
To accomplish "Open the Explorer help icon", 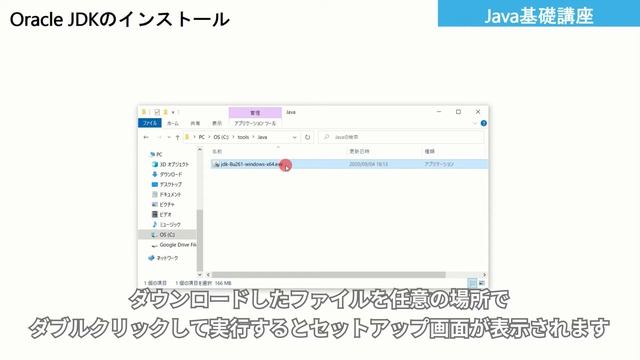I will (x=484, y=123).
